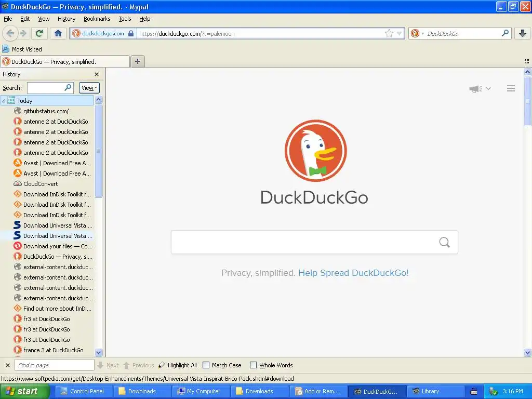Switch to My Computer taskbar window
Screen dimensions: 532x399
tap(200, 391)
